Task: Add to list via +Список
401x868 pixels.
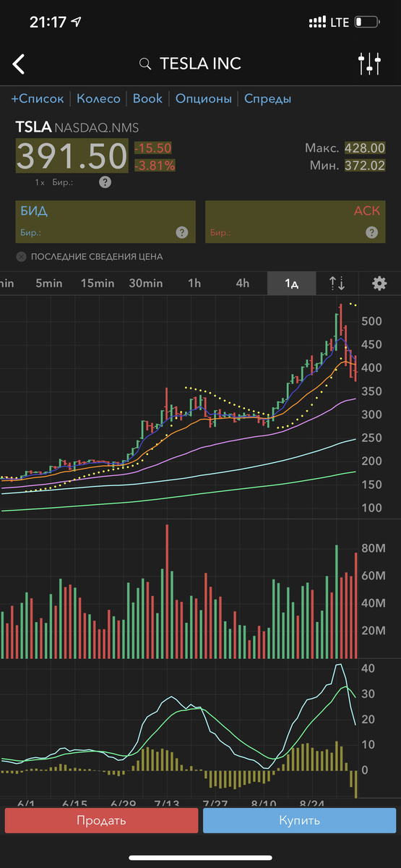Action: pos(37,99)
